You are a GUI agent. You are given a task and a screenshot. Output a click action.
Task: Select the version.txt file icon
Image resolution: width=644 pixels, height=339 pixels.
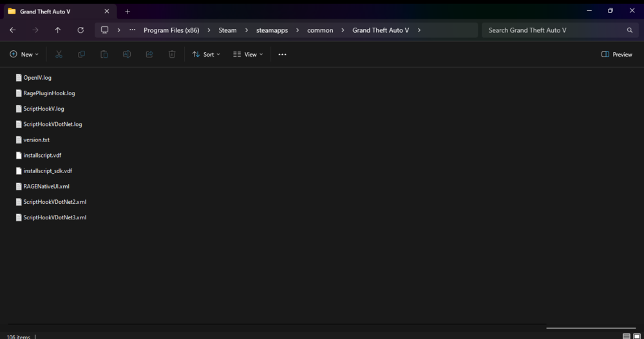point(19,140)
